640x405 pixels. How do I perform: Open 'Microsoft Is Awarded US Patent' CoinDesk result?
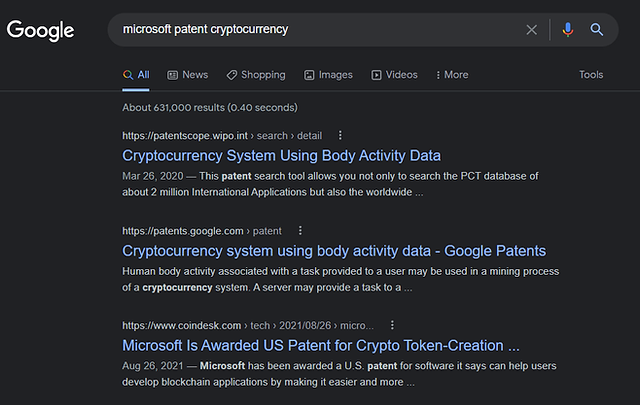tap(321, 345)
